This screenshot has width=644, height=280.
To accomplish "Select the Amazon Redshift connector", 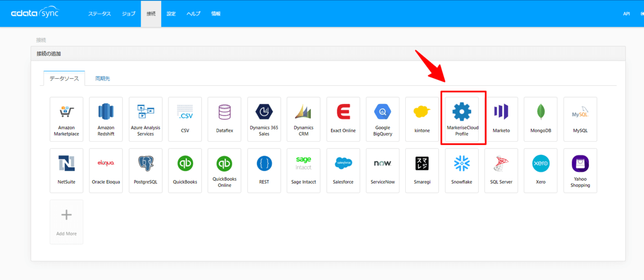I will 106,119.
